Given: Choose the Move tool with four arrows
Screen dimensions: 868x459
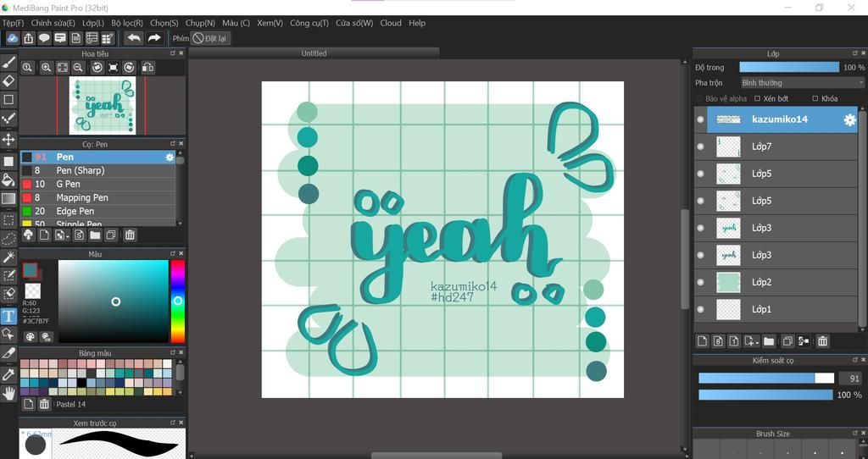Looking at the screenshot, I should (x=8, y=140).
